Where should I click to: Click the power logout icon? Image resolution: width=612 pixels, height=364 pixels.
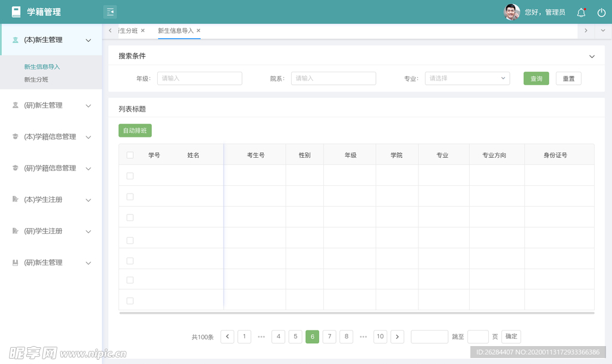click(x=601, y=13)
